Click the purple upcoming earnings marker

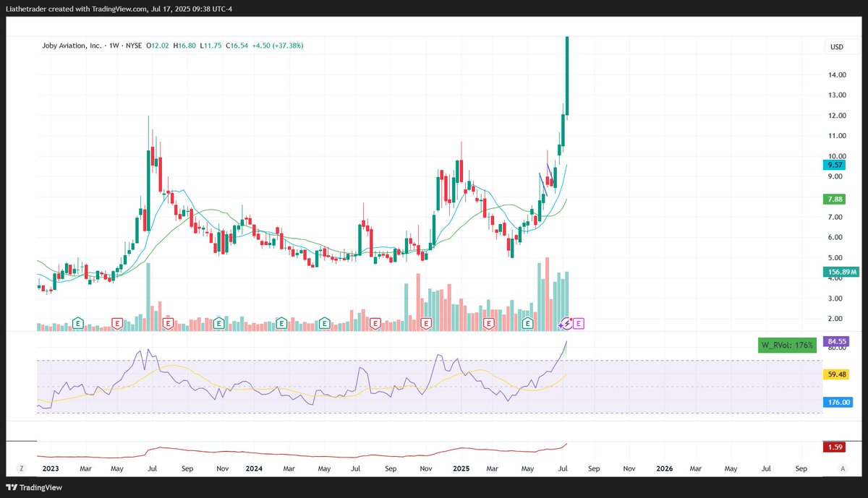point(579,322)
